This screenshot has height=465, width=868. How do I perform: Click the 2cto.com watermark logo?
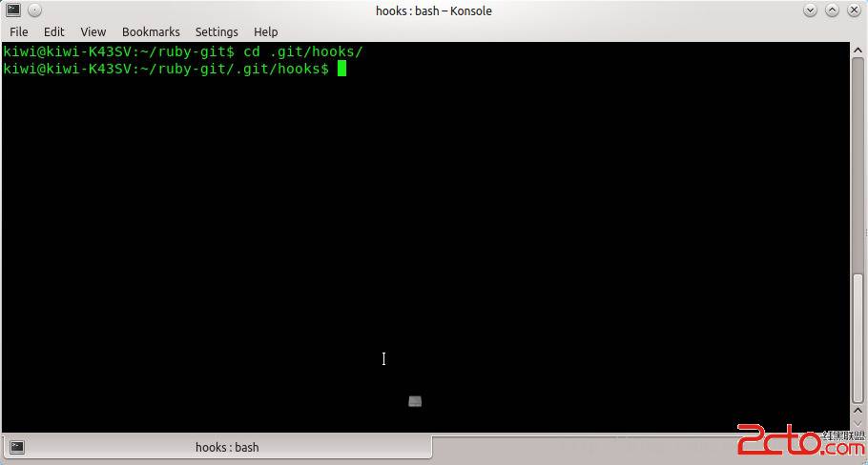[801, 439]
